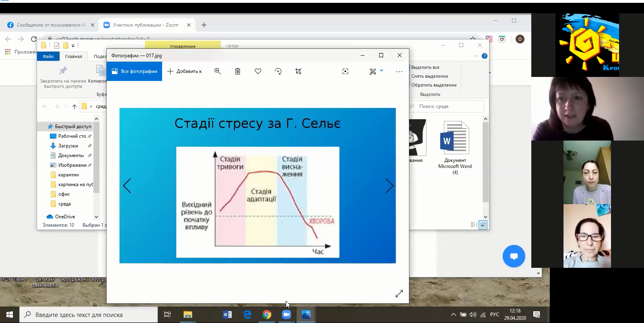
Task: Select the crop tool icon
Action: coord(298,71)
